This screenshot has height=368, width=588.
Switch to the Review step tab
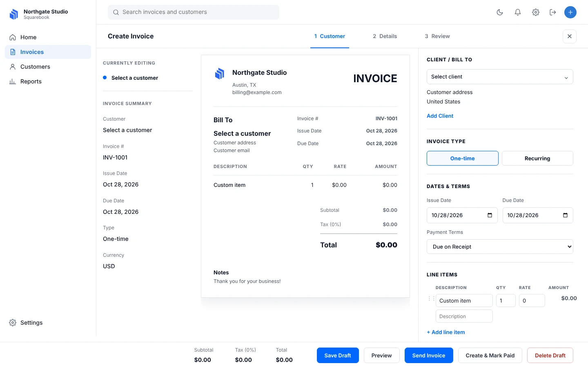tap(437, 36)
